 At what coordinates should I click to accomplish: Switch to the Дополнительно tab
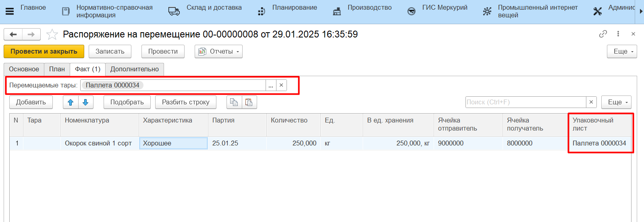point(135,69)
